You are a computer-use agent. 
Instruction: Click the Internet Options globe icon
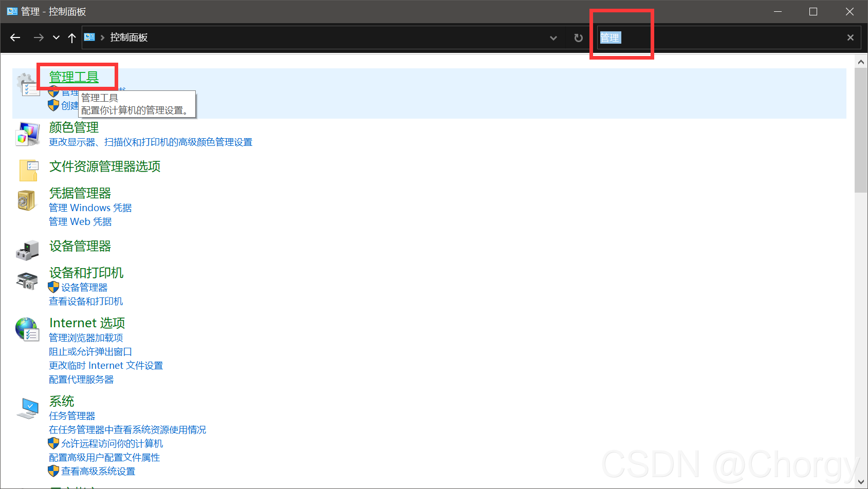27,330
